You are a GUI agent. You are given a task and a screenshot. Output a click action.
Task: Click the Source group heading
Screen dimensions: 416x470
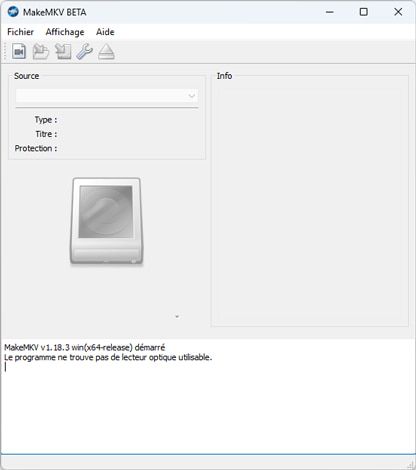coord(27,76)
